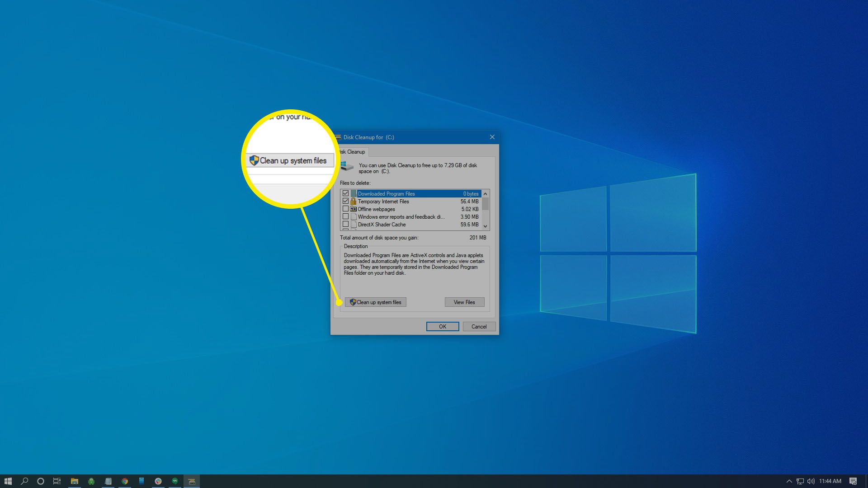Open Slack from the taskbar
The image size is (868, 488).
[158, 481]
